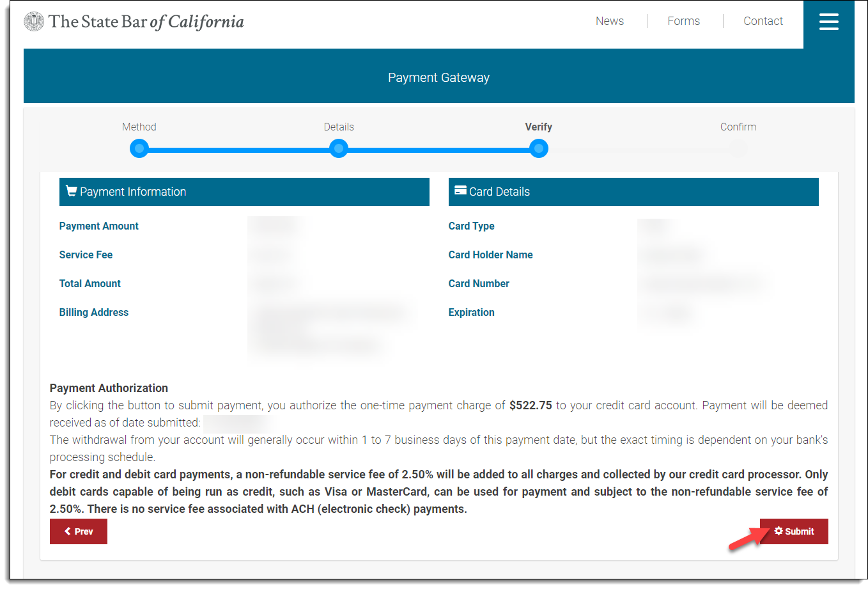868x589 pixels.
Task: Click the shopping cart icon
Action: [71, 191]
